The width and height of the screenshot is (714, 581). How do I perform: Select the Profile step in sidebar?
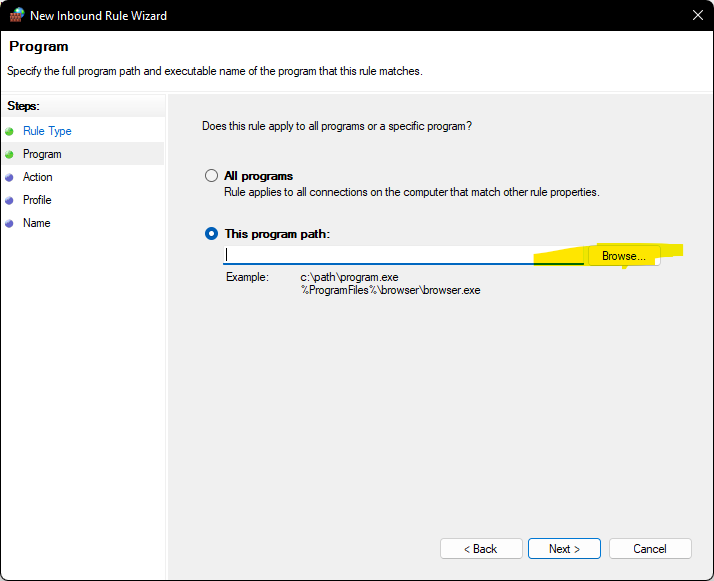[37, 200]
